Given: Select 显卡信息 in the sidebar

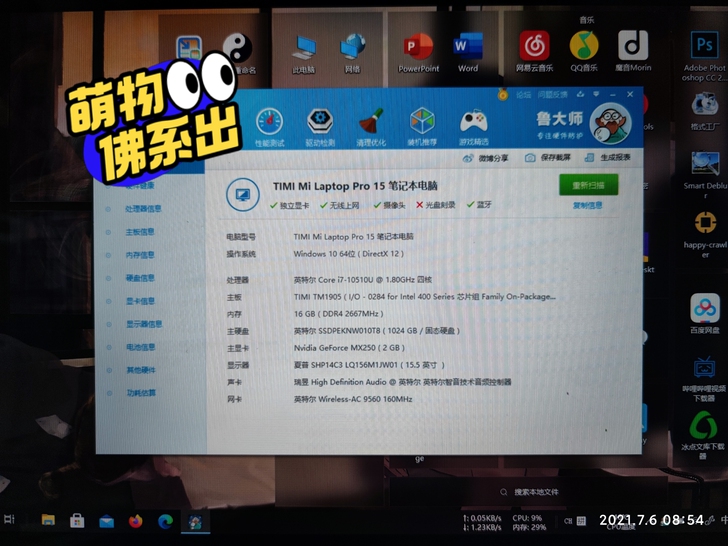Looking at the screenshot, I should click(x=140, y=301).
